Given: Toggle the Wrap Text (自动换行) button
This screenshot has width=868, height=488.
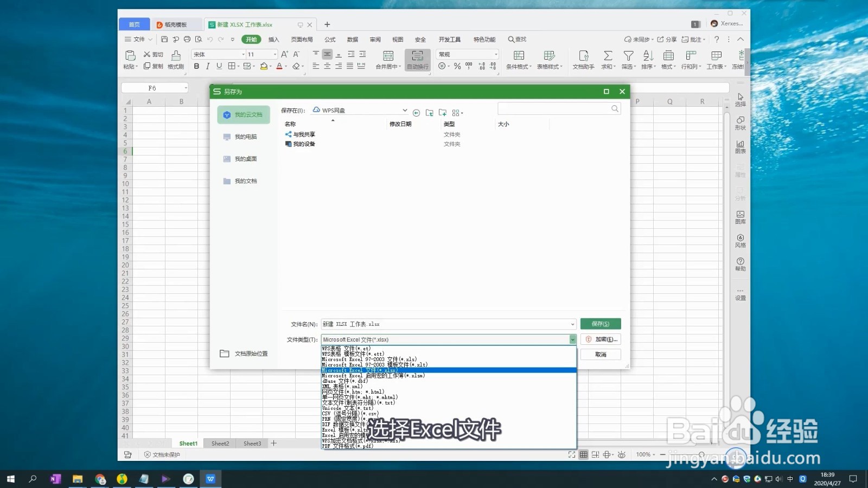Looking at the screenshot, I should pyautogui.click(x=418, y=60).
